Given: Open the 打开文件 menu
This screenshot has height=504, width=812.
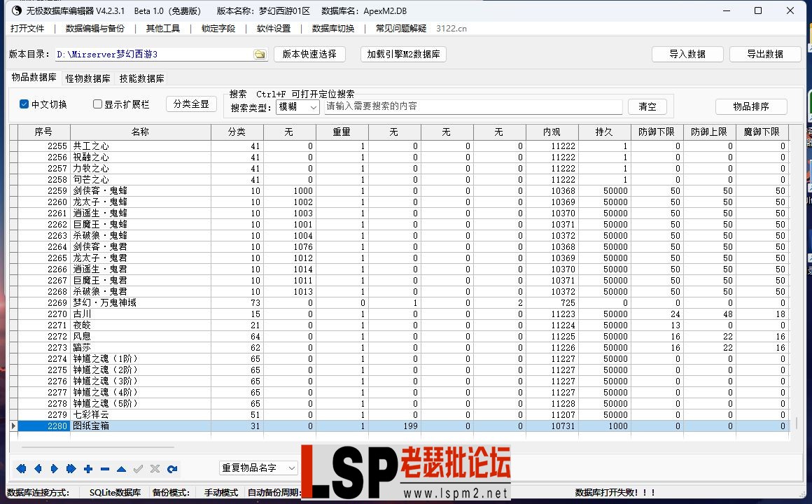Looking at the screenshot, I should coord(27,29).
